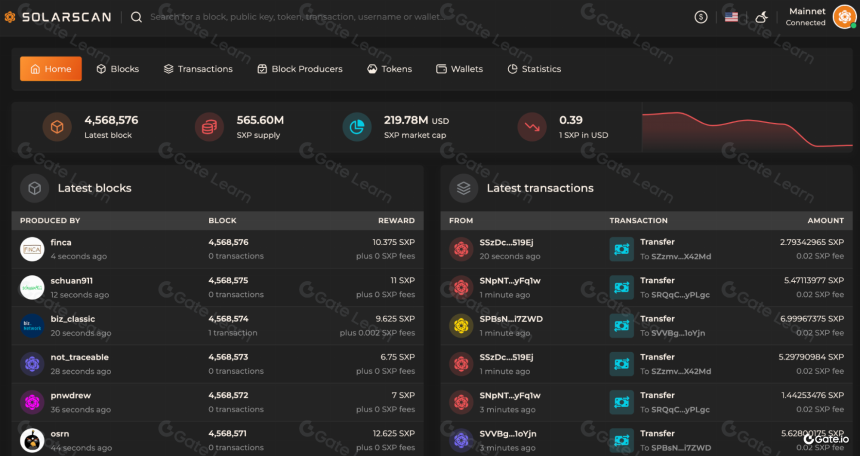Click the SXP market cap pie icon

coord(357,127)
